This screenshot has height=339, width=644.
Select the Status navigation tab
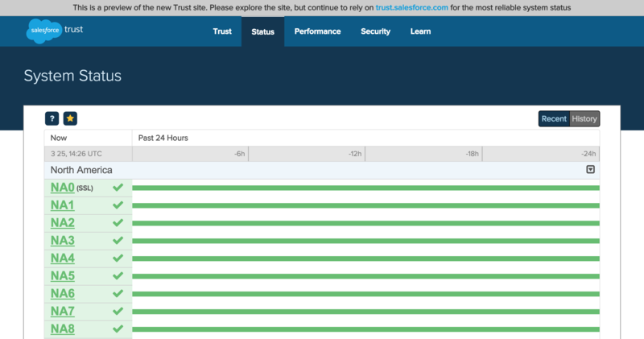pyautogui.click(x=263, y=31)
